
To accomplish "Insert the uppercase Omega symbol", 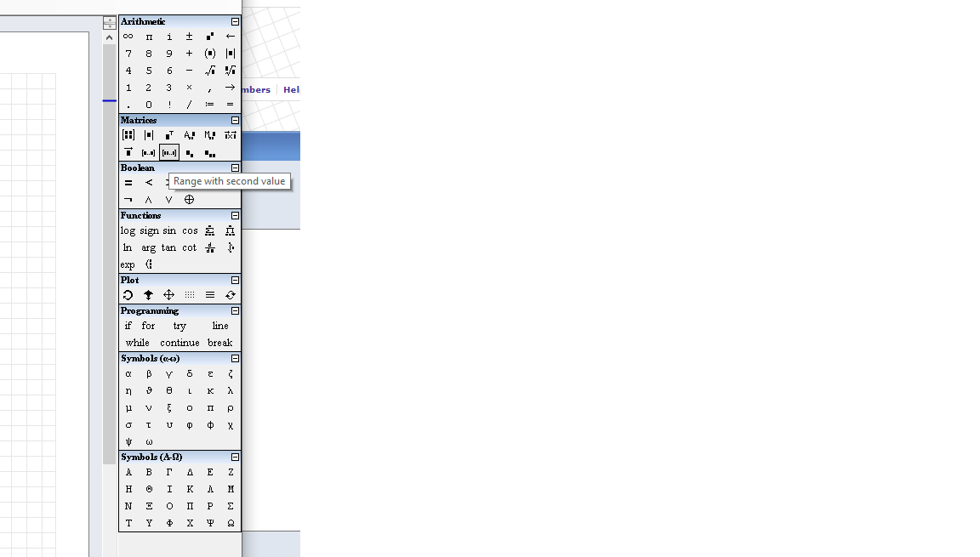I will tap(231, 523).
